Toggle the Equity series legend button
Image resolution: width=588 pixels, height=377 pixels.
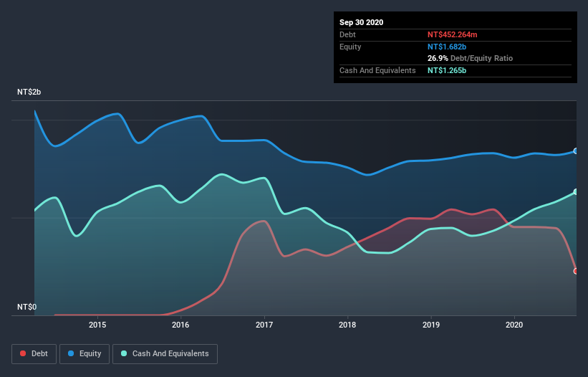[85, 354]
